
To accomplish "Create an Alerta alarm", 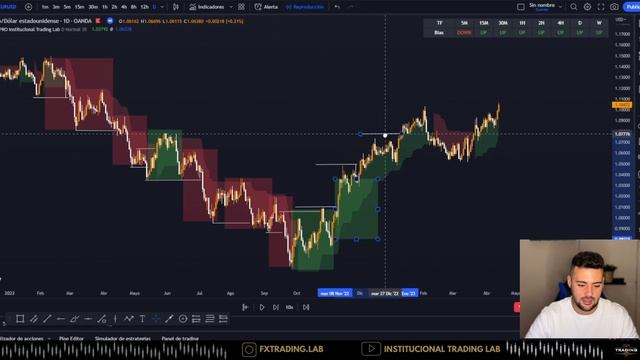I will coord(266,7).
